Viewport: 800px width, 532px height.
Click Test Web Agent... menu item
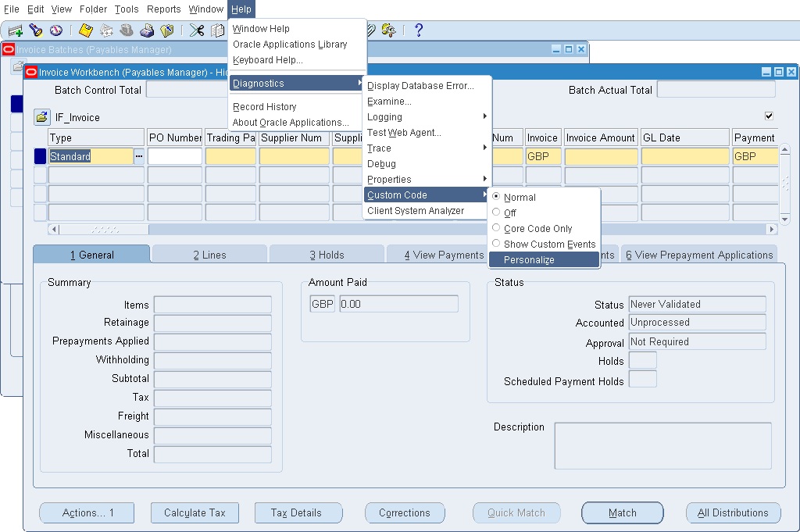click(x=427, y=133)
